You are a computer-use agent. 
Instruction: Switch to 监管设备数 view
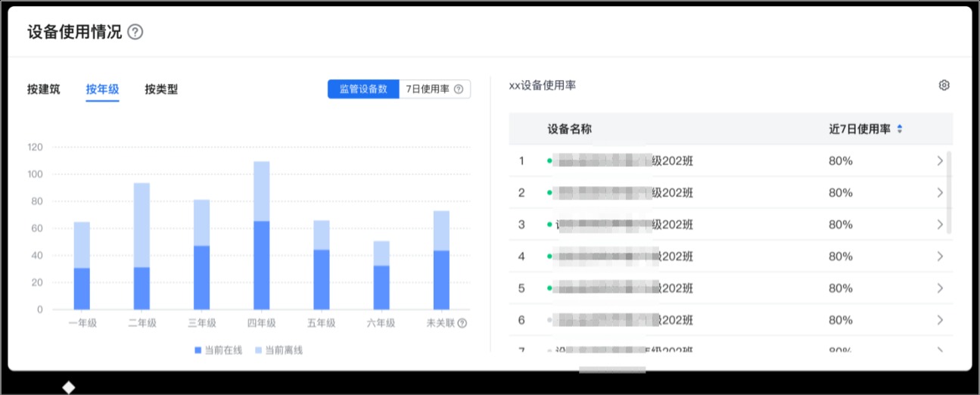click(363, 89)
